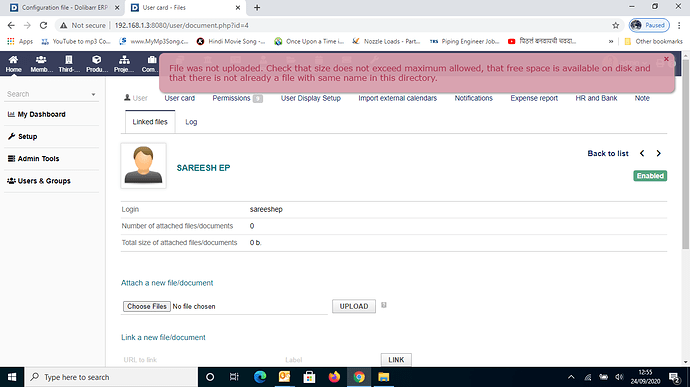Switch to the Note tab

coord(642,98)
